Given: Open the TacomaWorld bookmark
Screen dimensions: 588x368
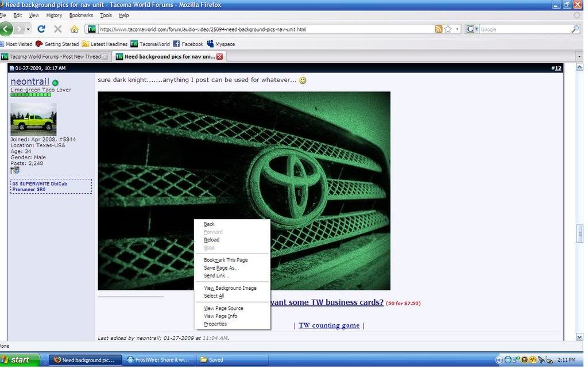Looking at the screenshot, I should pyautogui.click(x=150, y=44).
